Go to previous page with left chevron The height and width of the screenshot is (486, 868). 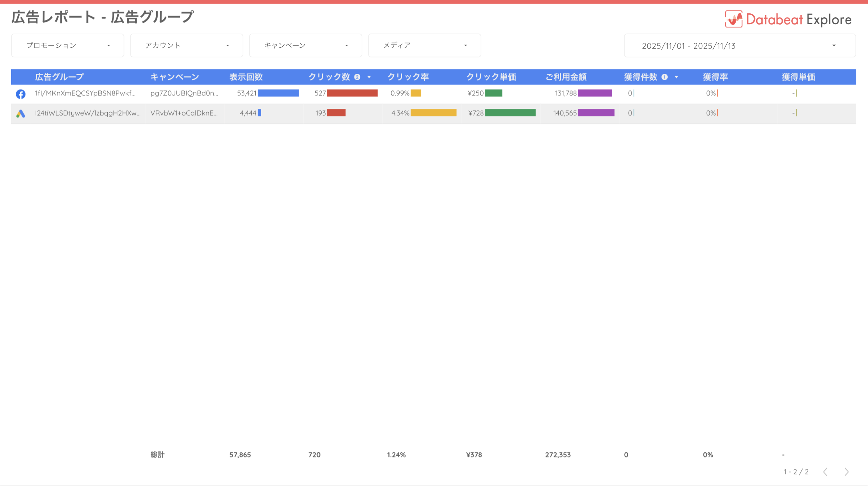pos(825,472)
